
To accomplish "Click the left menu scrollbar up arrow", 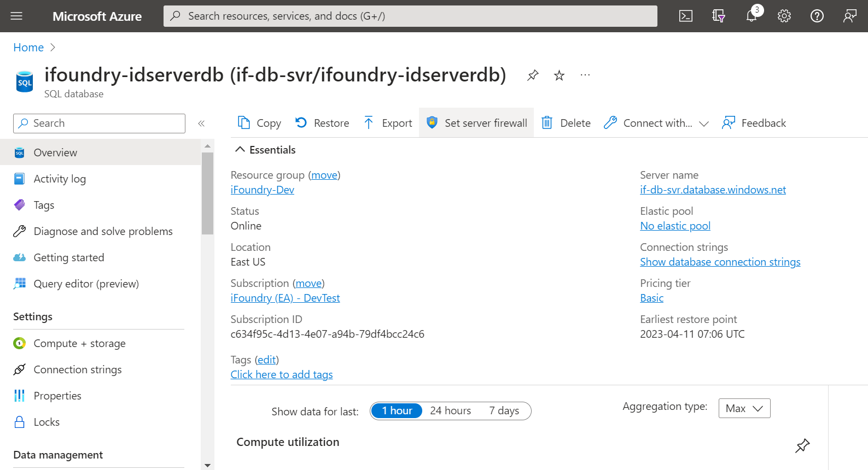I will tap(207, 146).
